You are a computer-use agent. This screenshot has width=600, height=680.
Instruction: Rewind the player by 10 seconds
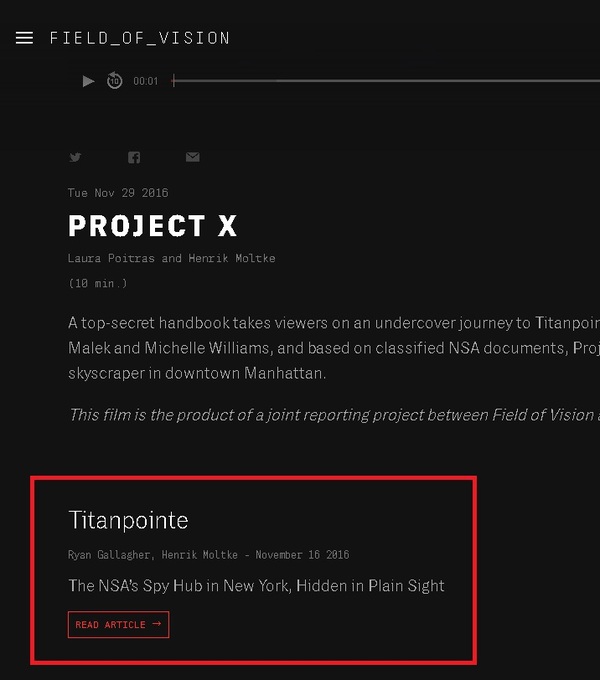(115, 81)
